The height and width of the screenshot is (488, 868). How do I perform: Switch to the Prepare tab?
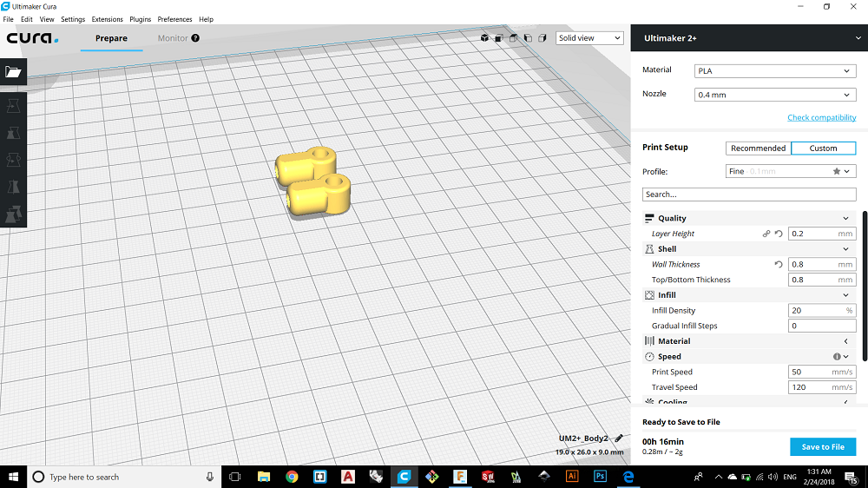pos(111,38)
